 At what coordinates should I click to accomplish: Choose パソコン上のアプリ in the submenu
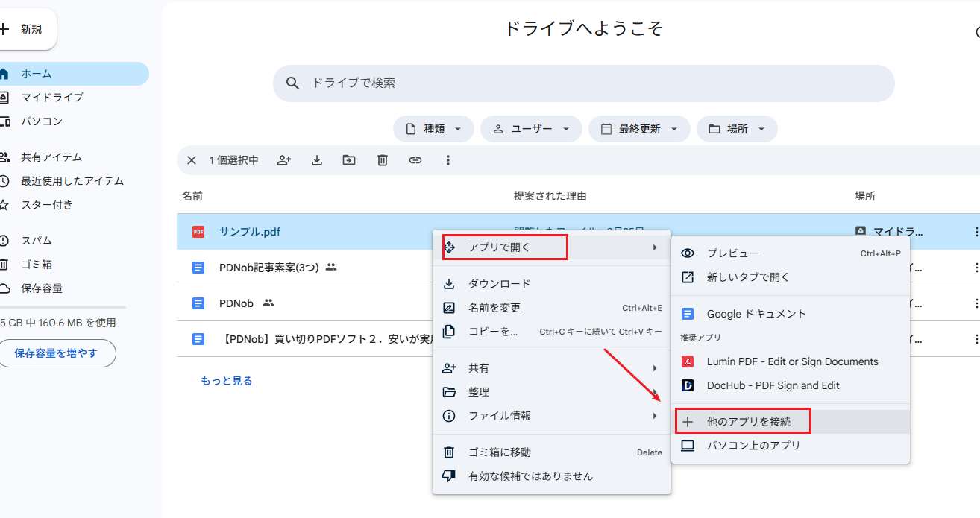(x=791, y=446)
